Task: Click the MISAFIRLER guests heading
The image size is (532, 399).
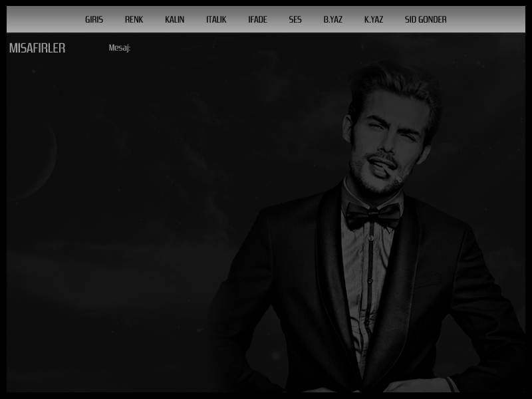Action: tap(37, 49)
